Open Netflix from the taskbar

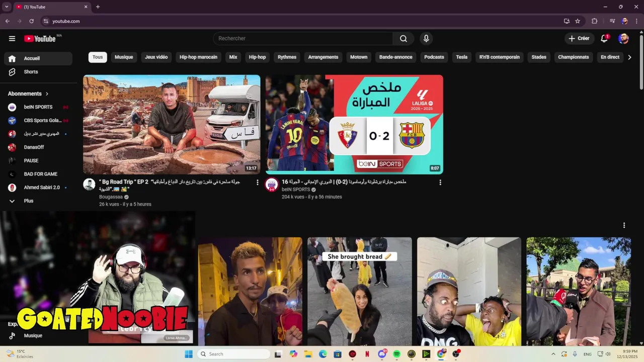click(367, 354)
